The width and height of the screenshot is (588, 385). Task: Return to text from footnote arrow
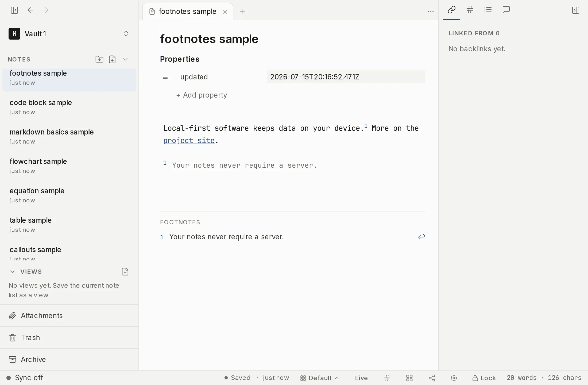point(421,237)
